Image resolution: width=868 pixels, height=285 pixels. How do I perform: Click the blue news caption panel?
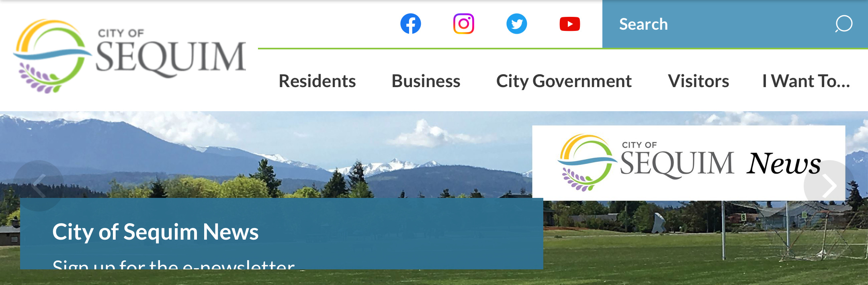(x=281, y=234)
